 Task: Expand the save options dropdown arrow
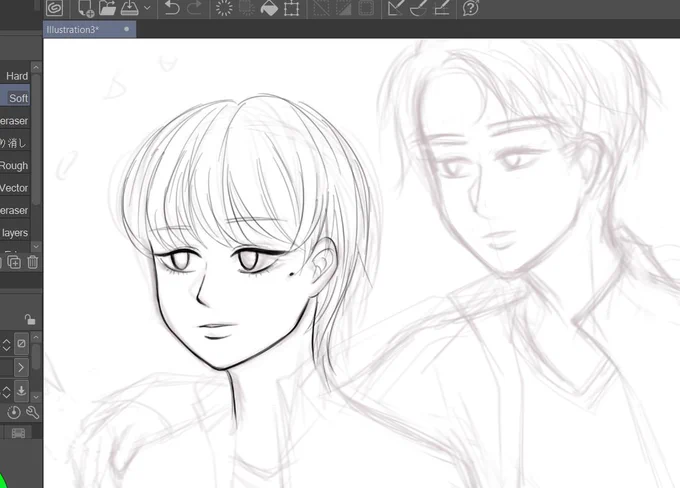[147, 8]
